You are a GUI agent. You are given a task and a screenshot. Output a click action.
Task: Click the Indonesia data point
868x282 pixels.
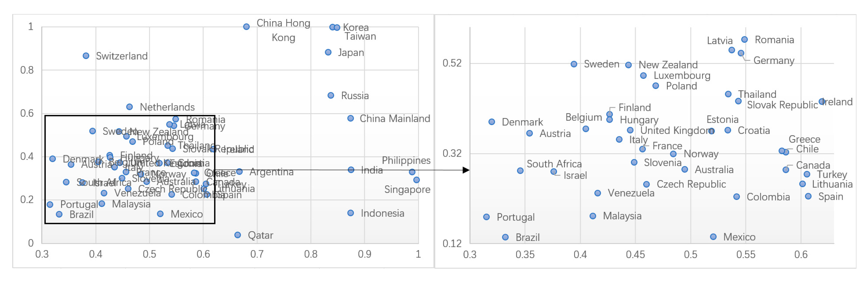coord(350,213)
